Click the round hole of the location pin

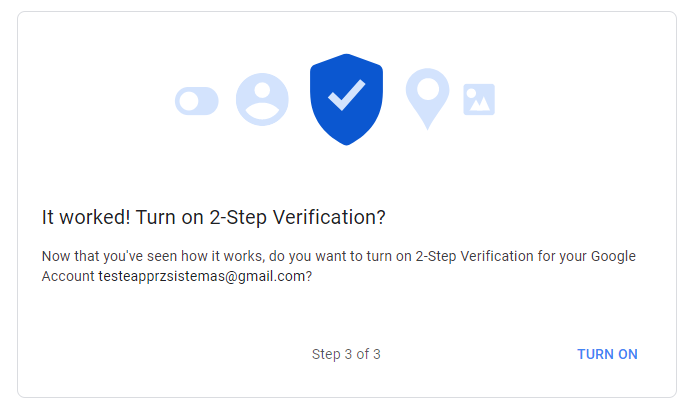[x=428, y=89]
